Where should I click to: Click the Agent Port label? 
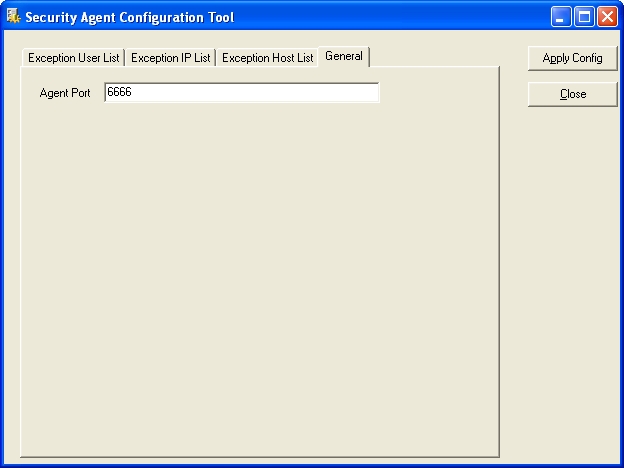point(64,93)
